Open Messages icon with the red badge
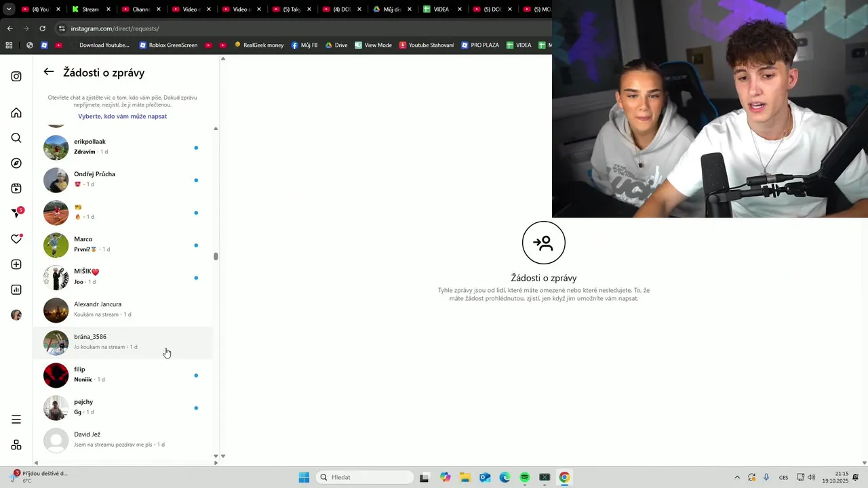The image size is (868, 488). click(x=16, y=213)
